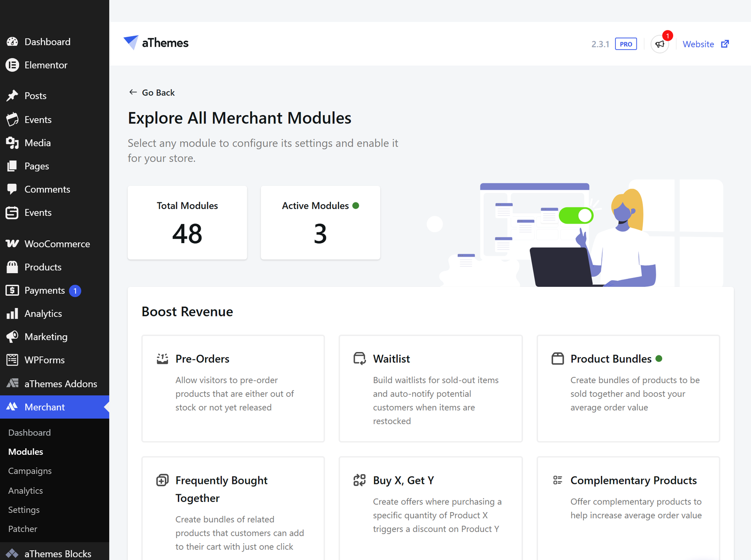
Task: Click the Dashboard gauge icon in the sidebar
Action: [12, 42]
